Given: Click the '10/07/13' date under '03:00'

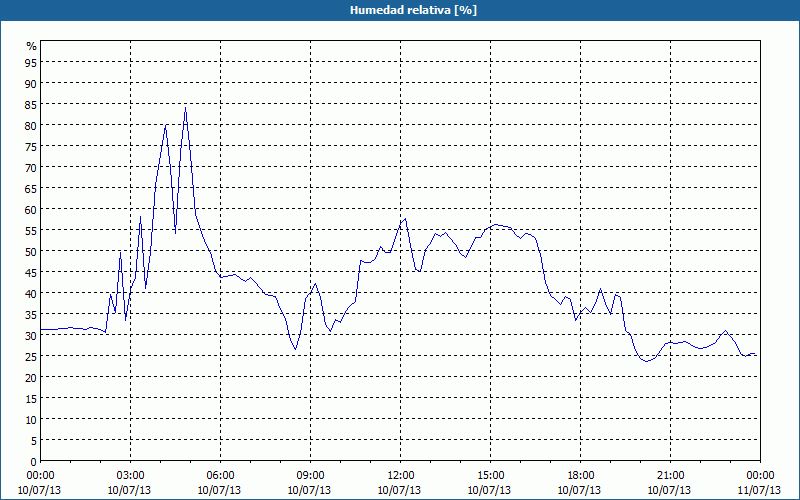Looking at the screenshot, I should coord(130,490).
